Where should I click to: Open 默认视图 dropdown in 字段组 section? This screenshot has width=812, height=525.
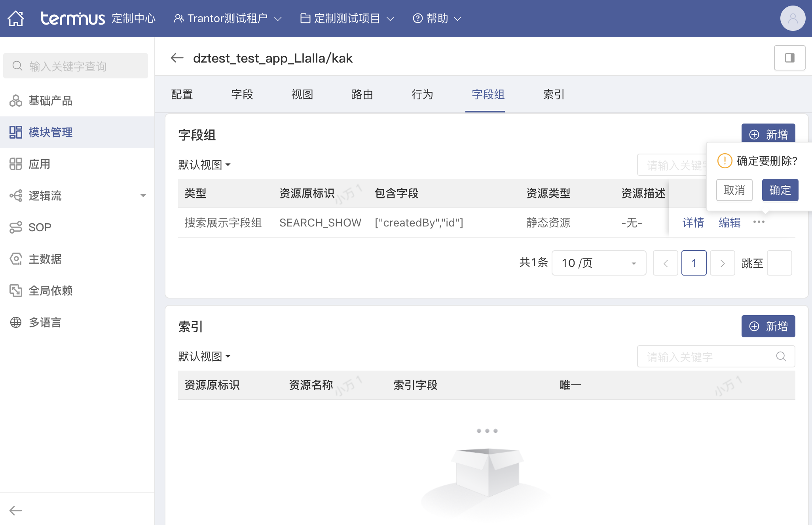click(204, 165)
